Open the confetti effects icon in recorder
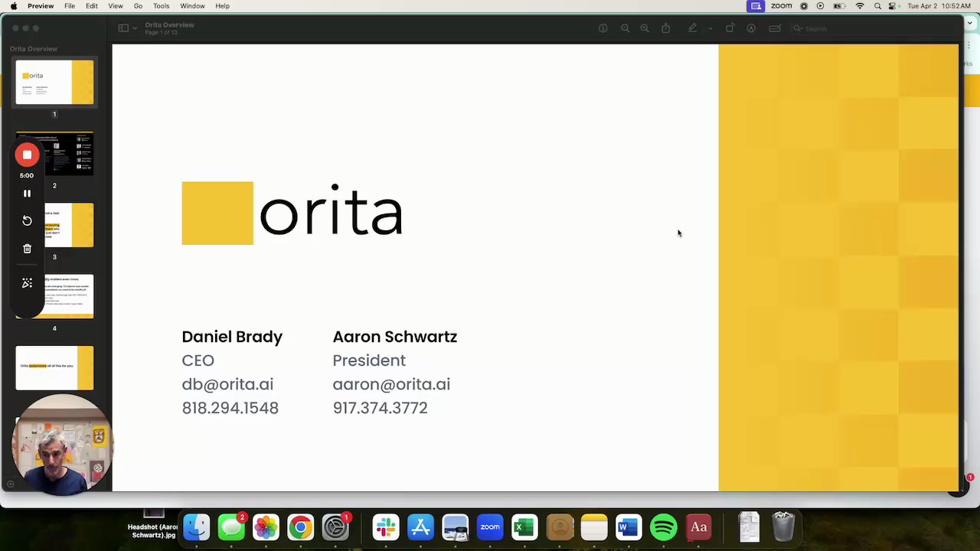This screenshot has width=980, height=551. tap(27, 283)
